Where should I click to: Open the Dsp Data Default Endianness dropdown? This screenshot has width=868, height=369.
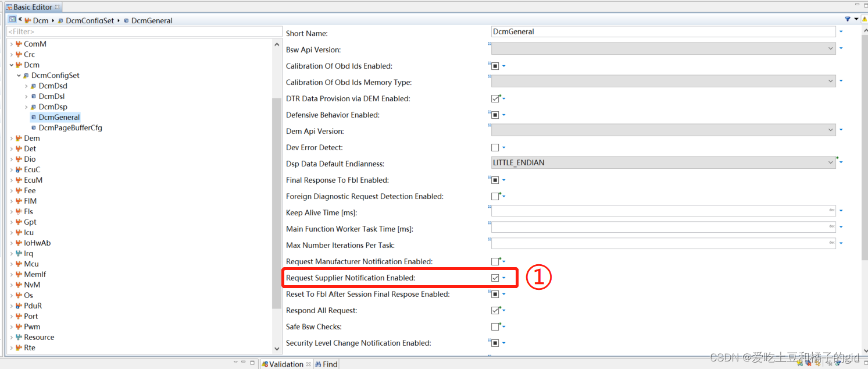pyautogui.click(x=830, y=162)
